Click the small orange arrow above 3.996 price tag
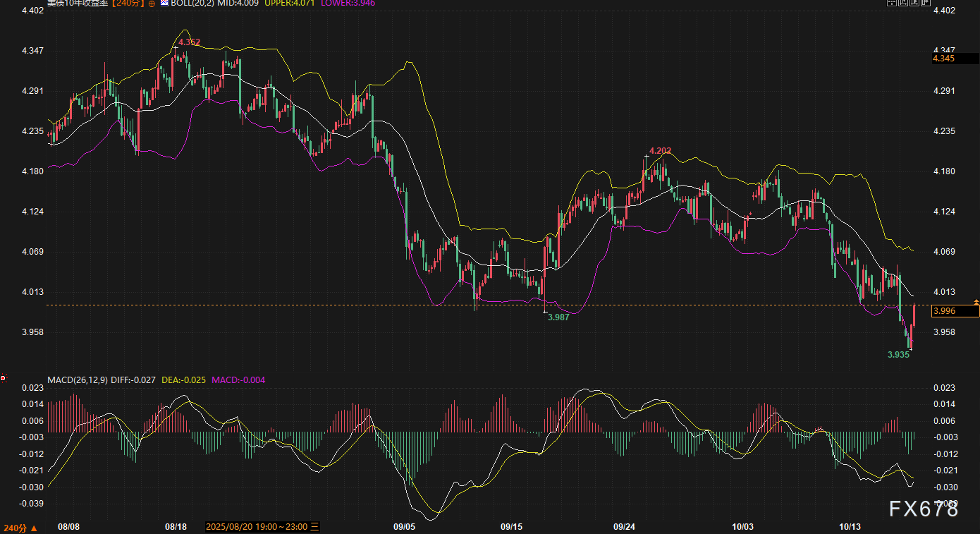Image resolution: width=980 pixels, height=534 pixels. (976, 301)
